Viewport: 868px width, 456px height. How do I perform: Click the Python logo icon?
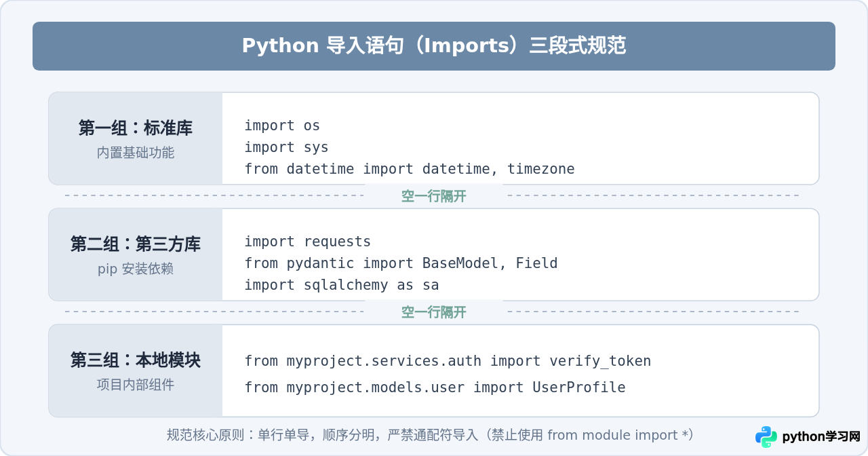(766, 437)
